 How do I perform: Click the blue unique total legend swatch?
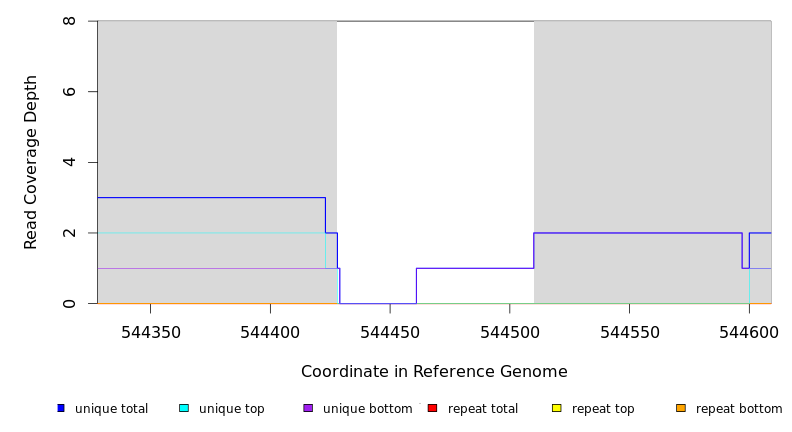[61, 408]
